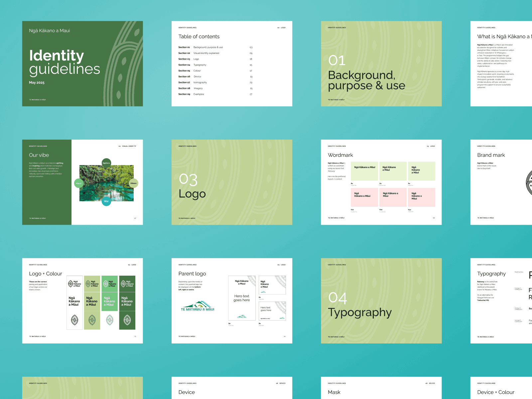This screenshot has height=399, width=532.
Task: Click the Typography heading on white slide
Action: [491, 274]
